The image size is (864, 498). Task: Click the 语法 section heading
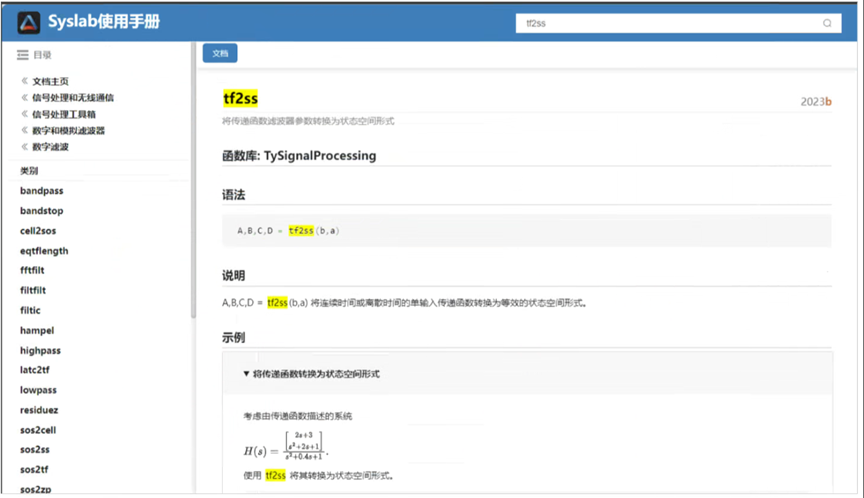(234, 194)
